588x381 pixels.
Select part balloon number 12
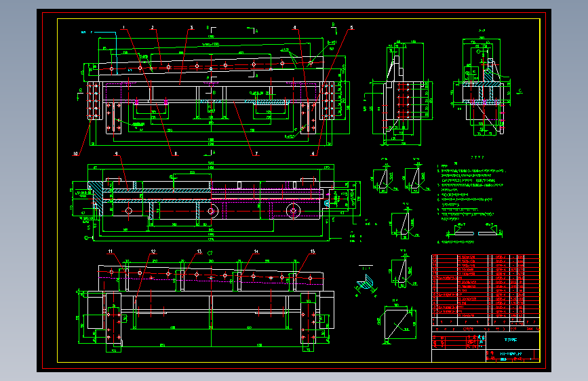(153, 252)
